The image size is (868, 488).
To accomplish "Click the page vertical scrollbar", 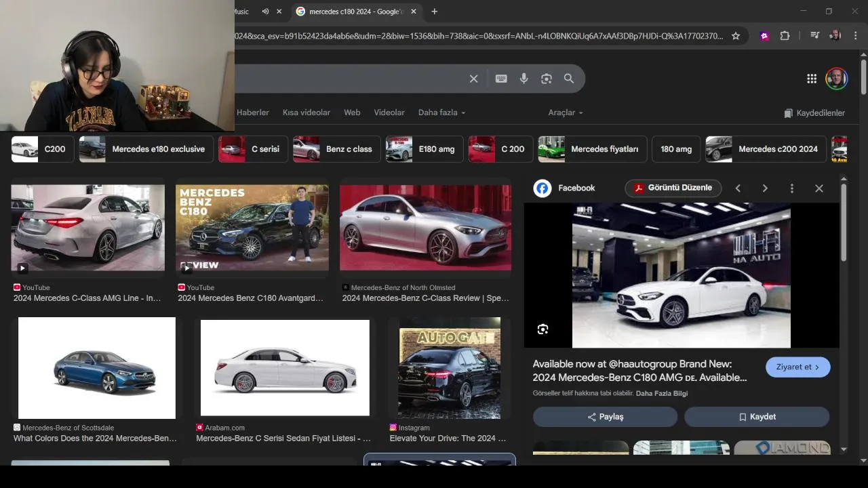I will point(863,77).
